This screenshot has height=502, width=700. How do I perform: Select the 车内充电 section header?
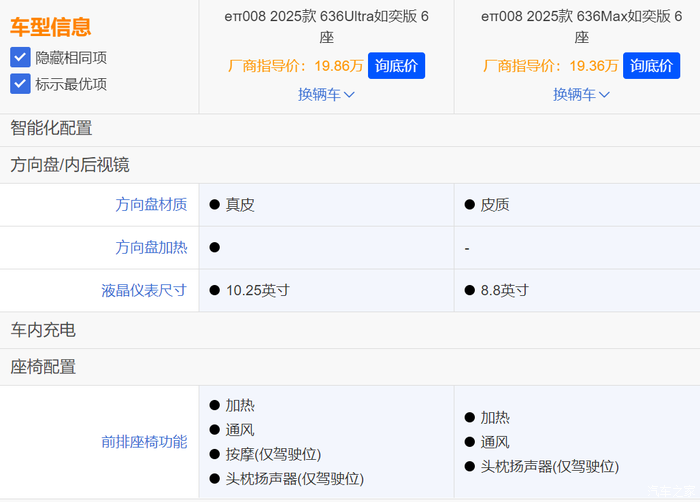43,330
